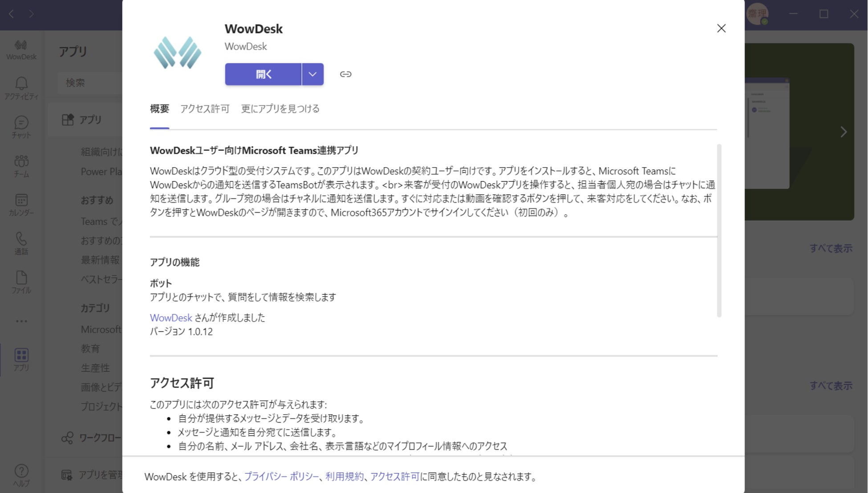Image resolution: width=868 pixels, height=493 pixels.
Task: Copy the WowDesk app link with the chain icon
Action: click(x=346, y=74)
